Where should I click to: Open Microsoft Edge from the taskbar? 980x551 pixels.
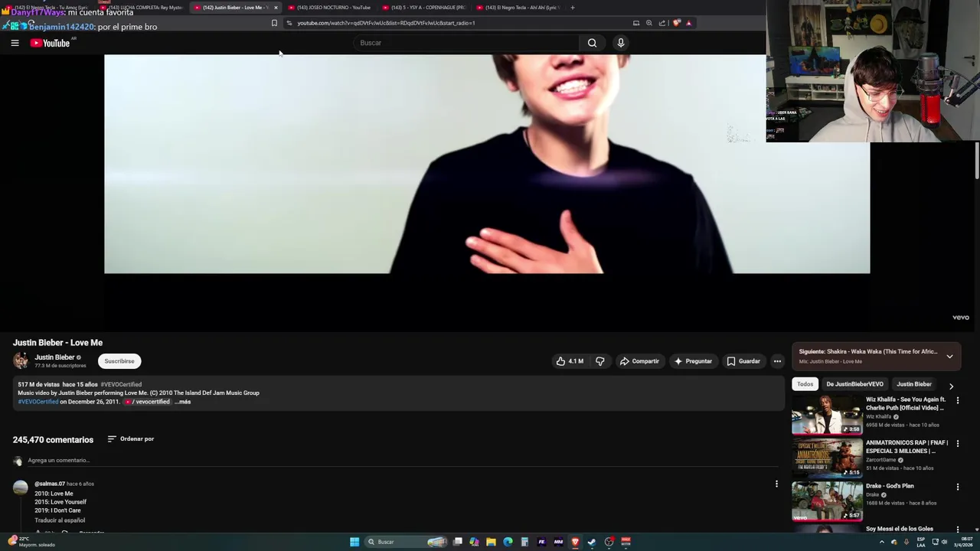508,542
